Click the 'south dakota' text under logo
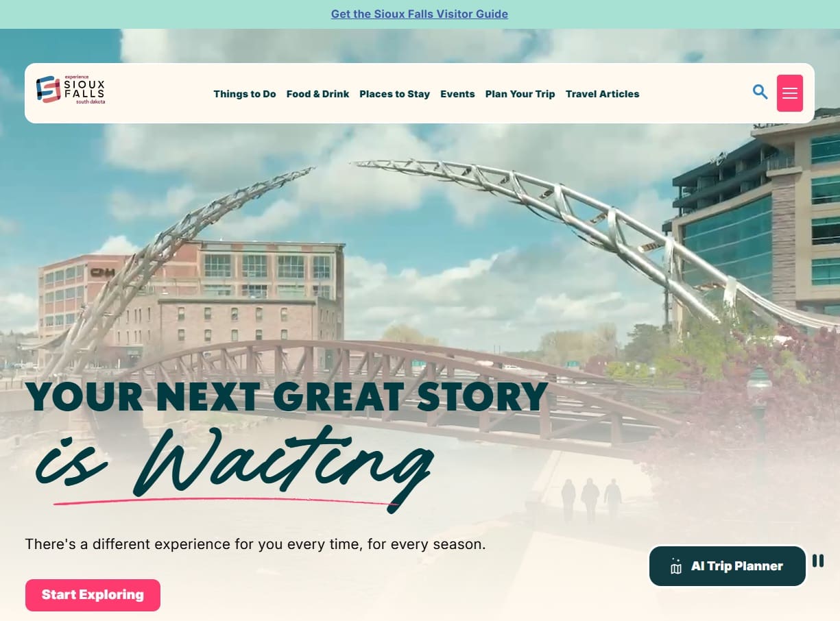Image resolution: width=840 pixels, height=621 pixels. [91, 101]
